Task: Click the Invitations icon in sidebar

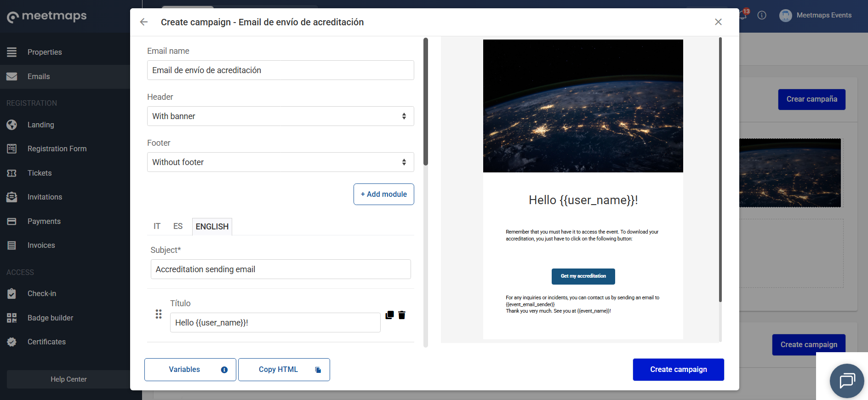Action: [12, 197]
